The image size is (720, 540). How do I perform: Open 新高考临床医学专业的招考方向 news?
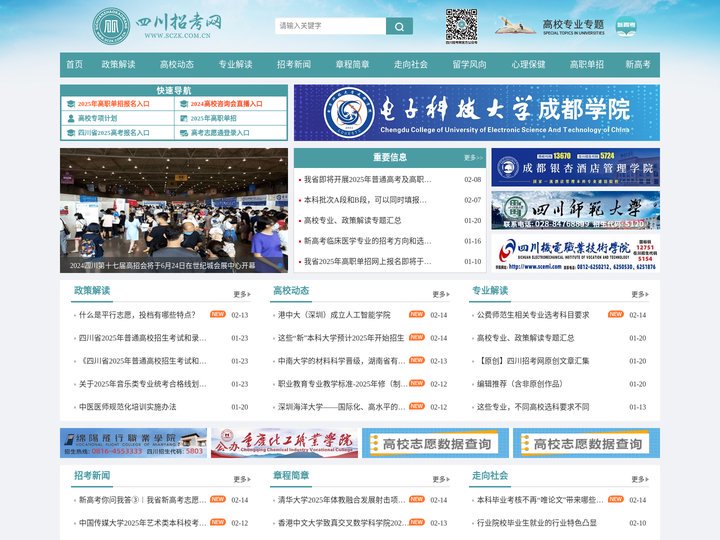(367, 241)
